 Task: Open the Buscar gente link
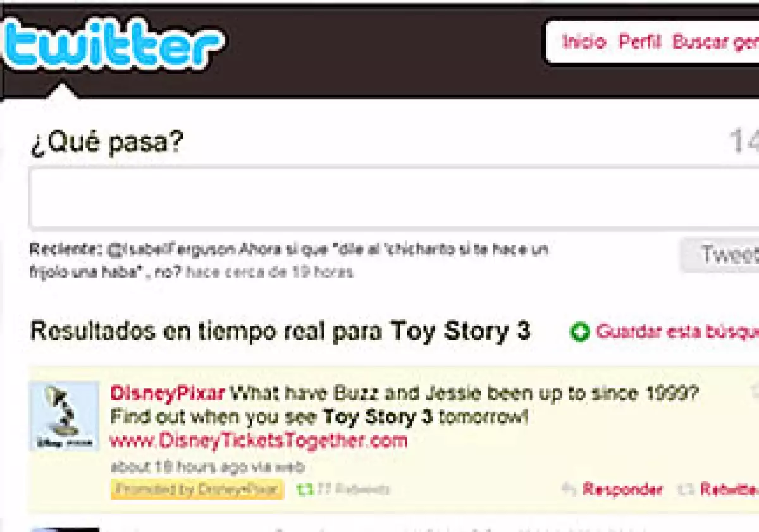[715, 42]
